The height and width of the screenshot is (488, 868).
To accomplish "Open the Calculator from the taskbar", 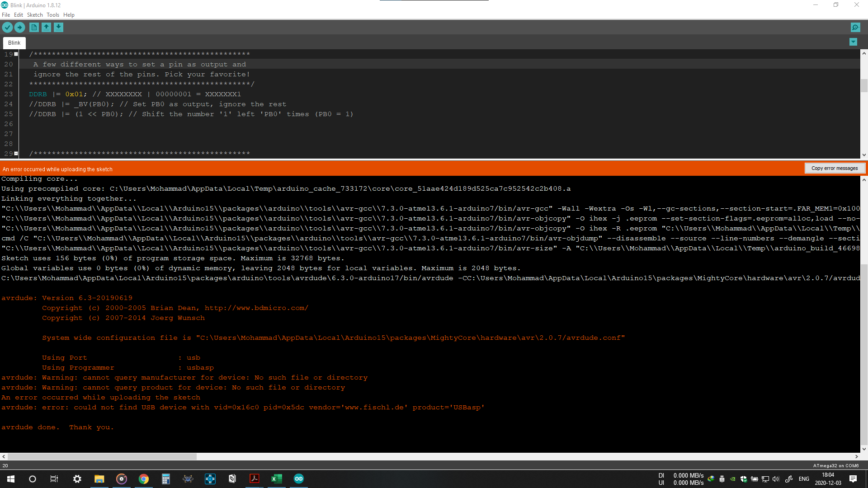I will click(x=165, y=479).
